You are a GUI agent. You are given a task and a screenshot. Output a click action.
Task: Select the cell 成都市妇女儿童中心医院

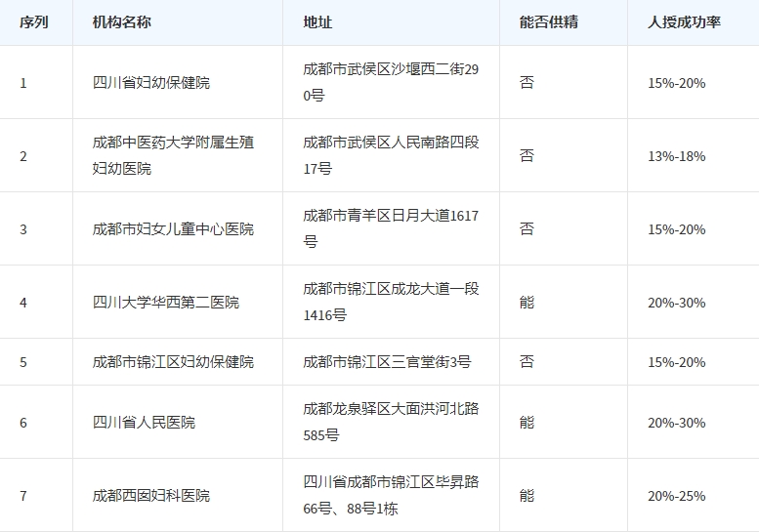tap(173, 228)
